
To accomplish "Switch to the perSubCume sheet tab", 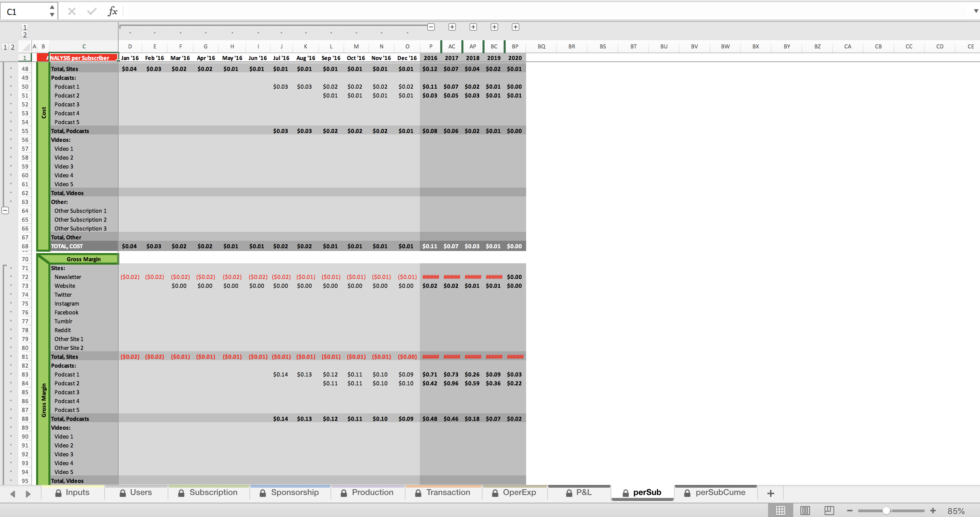I will pos(715,492).
